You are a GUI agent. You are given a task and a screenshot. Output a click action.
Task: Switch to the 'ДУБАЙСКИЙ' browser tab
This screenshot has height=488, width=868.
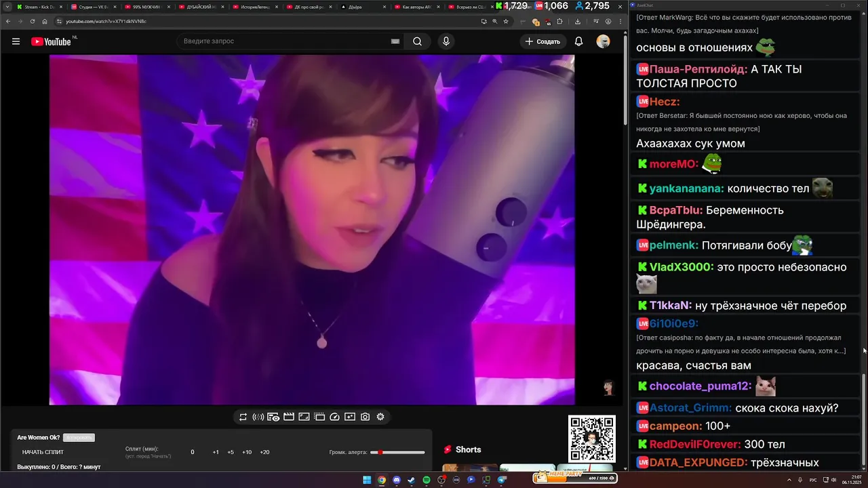(x=200, y=7)
